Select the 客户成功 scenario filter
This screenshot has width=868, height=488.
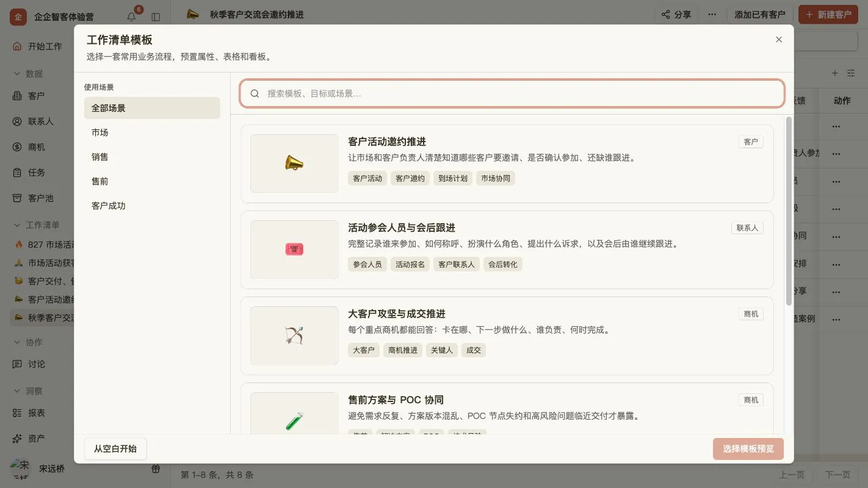[152, 206]
